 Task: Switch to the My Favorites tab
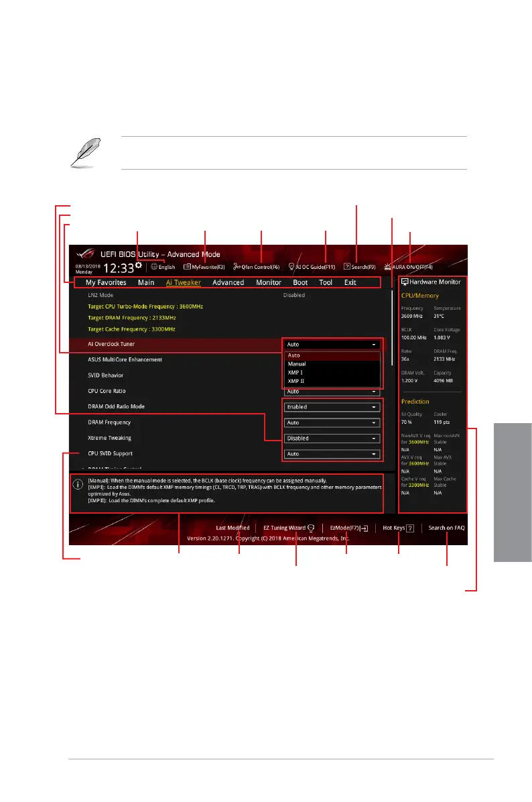point(106,282)
